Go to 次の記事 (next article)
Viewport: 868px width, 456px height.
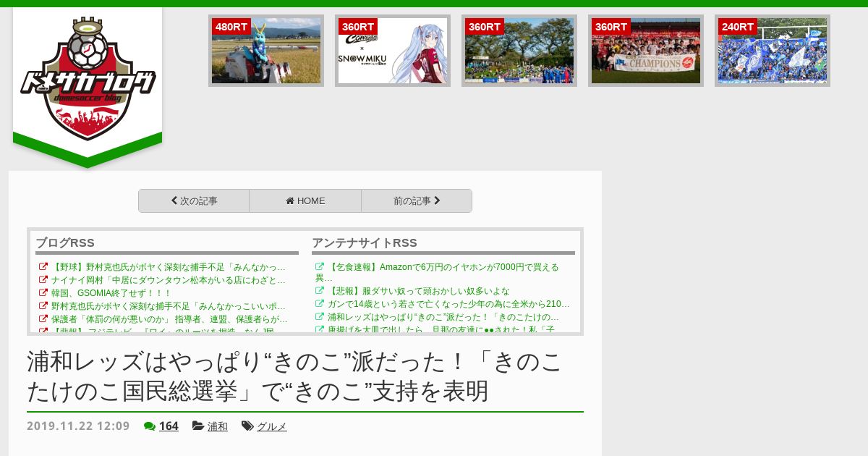pyautogui.click(x=194, y=201)
